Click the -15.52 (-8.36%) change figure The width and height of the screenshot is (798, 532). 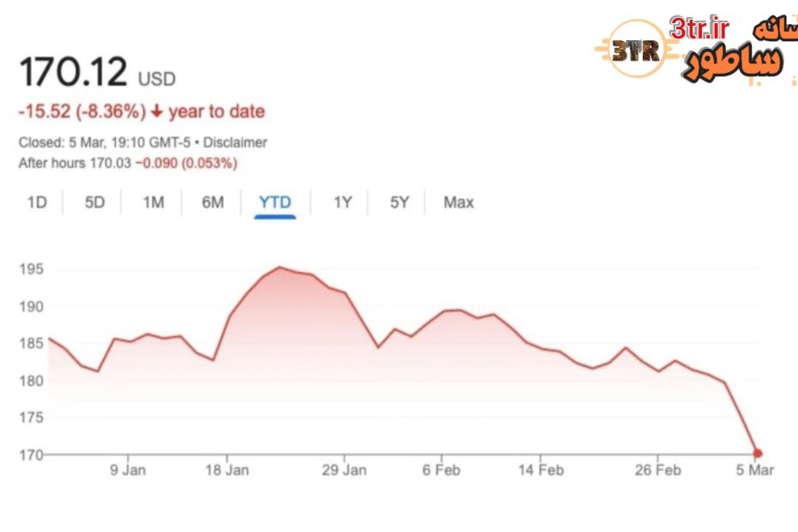(82, 112)
